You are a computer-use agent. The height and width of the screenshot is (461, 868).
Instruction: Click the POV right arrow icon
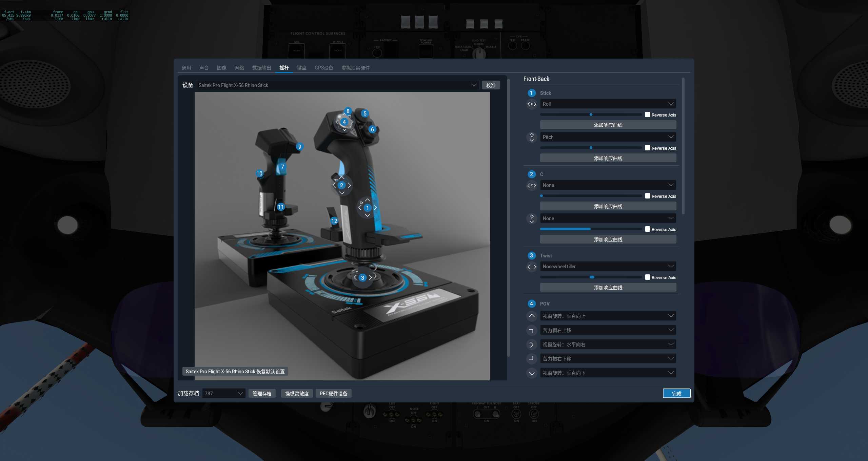click(x=532, y=344)
